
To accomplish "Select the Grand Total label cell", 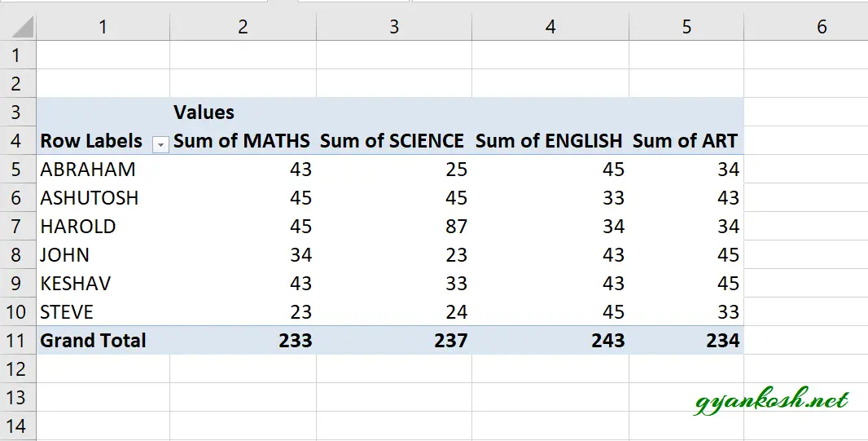I will (103, 340).
